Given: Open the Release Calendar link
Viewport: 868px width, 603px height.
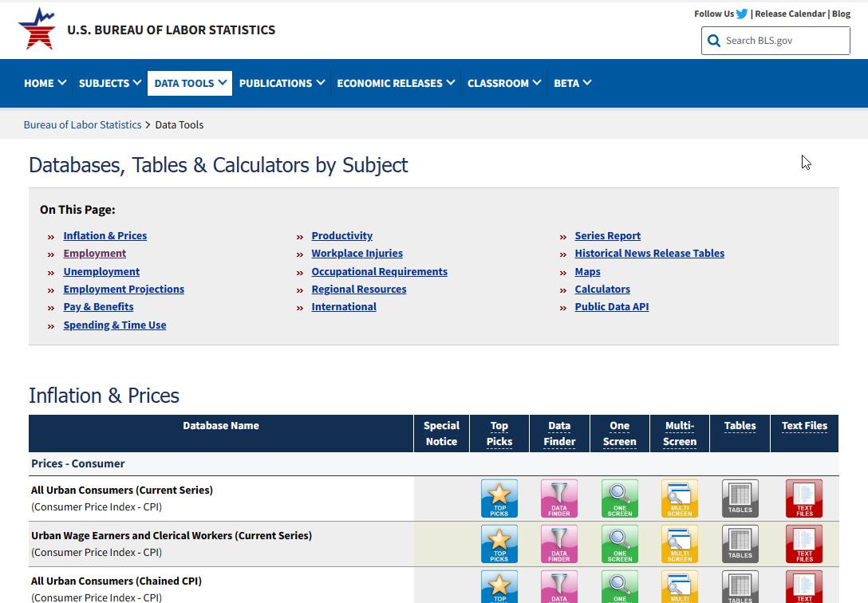Looking at the screenshot, I should (790, 14).
